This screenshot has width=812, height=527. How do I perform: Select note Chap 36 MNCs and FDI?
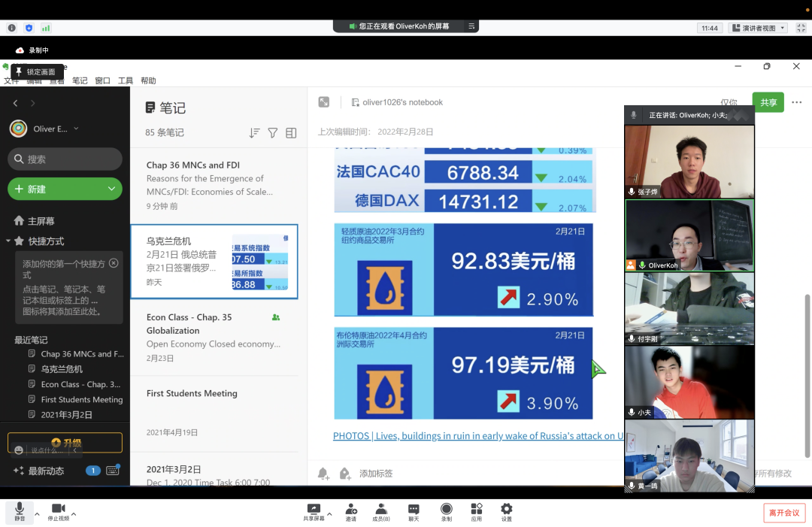tap(214, 186)
